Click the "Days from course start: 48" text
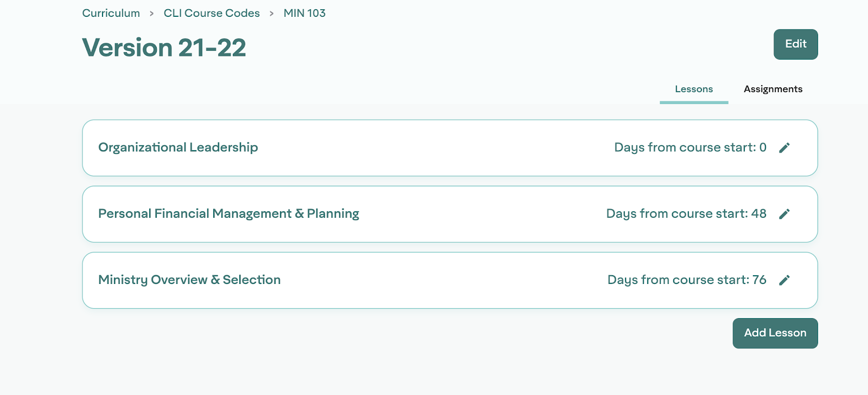 [x=686, y=213]
